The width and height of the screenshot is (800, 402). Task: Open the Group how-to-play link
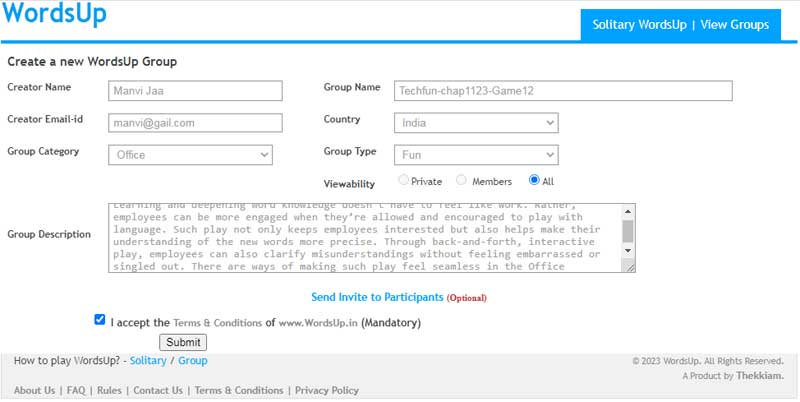click(192, 361)
